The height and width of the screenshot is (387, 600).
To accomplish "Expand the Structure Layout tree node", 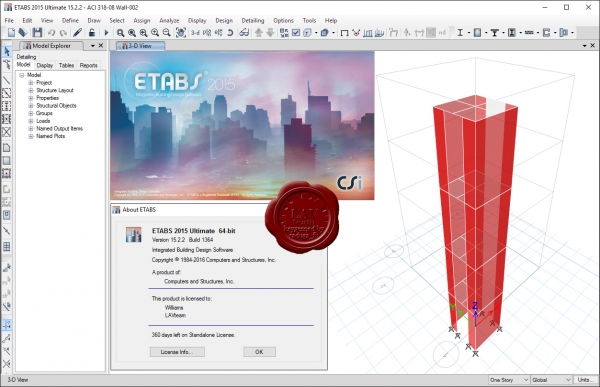I will pos(31,90).
